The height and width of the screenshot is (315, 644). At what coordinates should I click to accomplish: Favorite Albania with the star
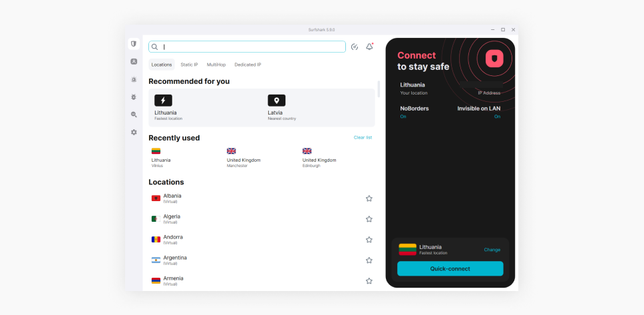tap(369, 198)
